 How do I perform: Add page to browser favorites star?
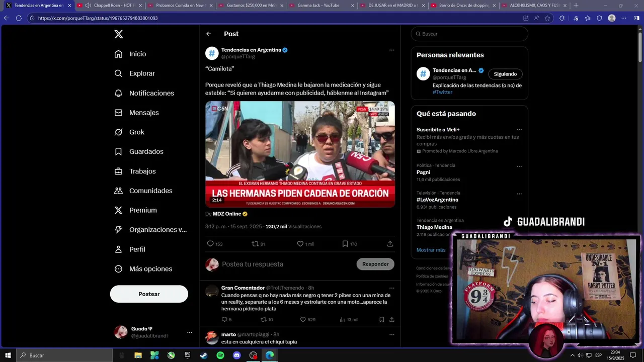point(547,18)
